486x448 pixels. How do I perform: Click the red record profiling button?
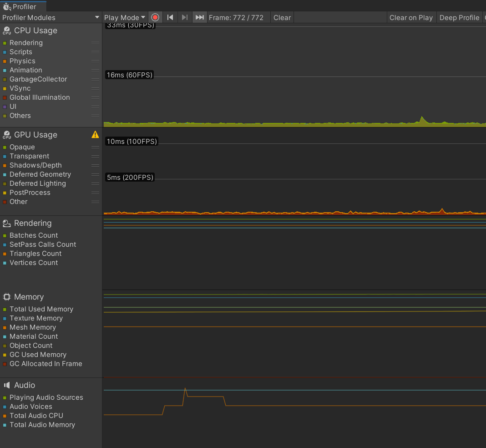click(x=155, y=17)
